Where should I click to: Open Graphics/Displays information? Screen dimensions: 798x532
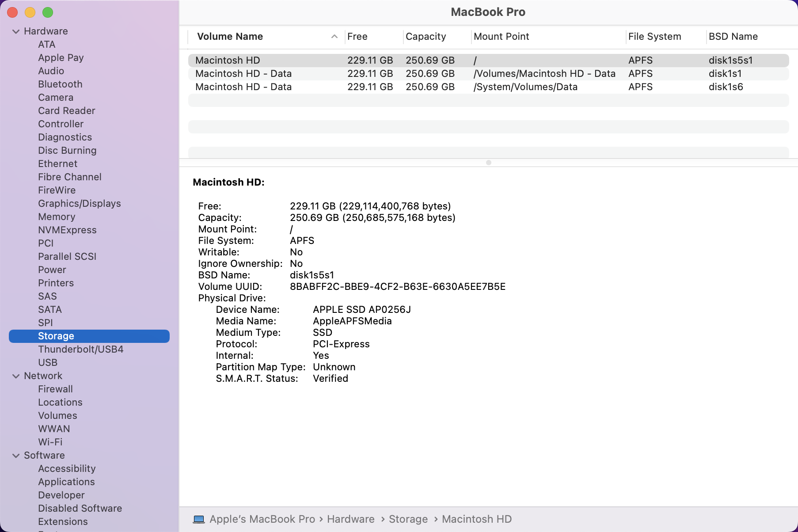pos(80,204)
